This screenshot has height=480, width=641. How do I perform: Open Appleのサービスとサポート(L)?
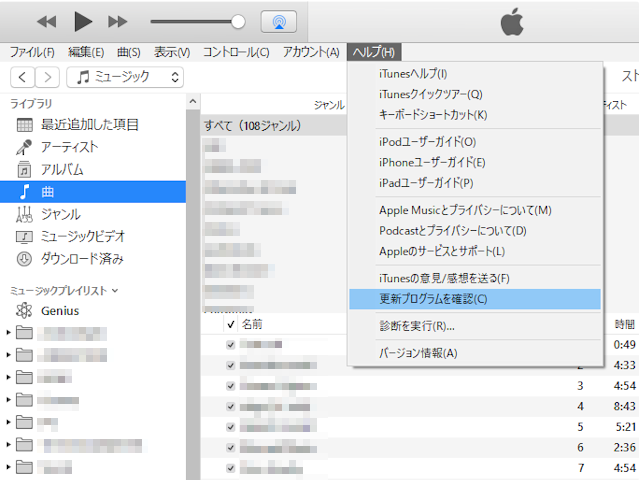475,251
